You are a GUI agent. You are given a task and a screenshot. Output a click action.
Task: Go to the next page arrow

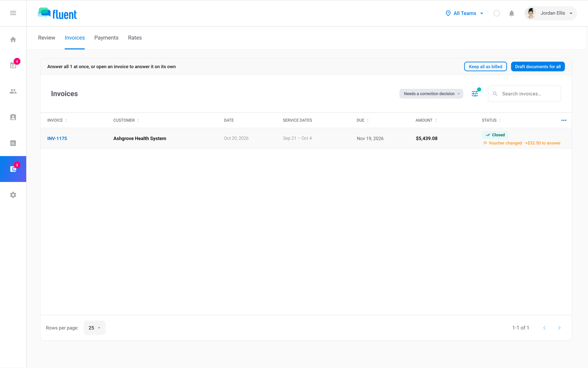[559, 328]
